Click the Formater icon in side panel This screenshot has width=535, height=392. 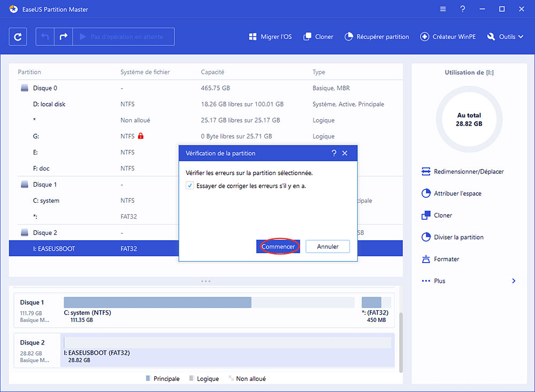[426, 259]
